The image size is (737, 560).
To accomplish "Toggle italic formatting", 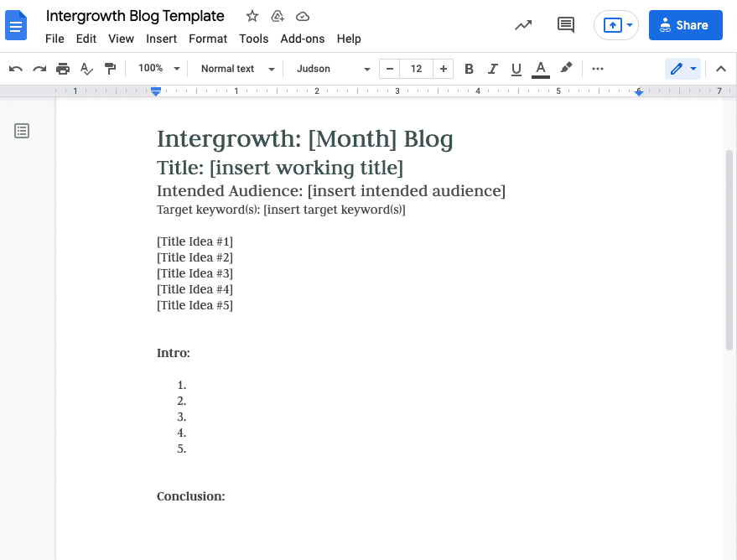I will [x=493, y=69].
